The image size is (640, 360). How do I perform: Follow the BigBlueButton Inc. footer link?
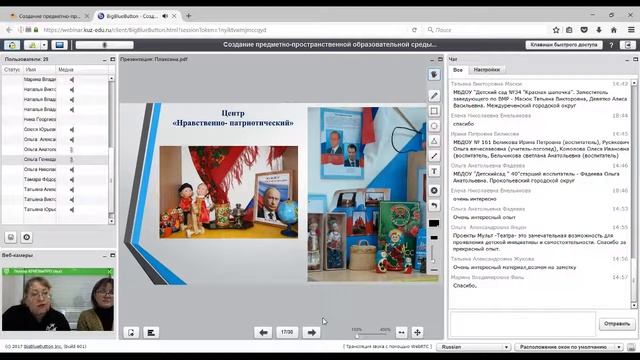pyautogui.click(x=43, y=347)
